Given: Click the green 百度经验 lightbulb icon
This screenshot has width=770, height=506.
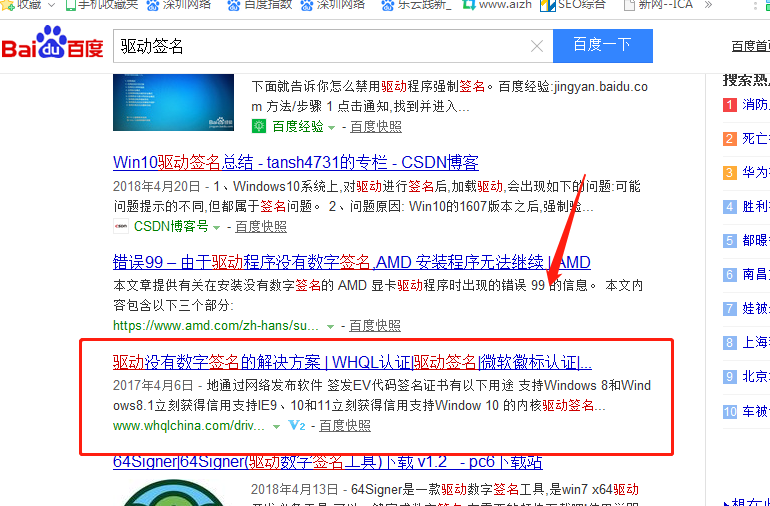Looking at the screenshot, I should click(x=258, y=126).
